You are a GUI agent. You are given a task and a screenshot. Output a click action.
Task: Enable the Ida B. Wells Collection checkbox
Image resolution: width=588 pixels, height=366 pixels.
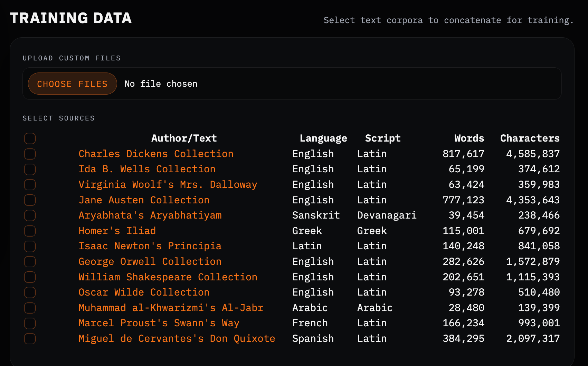point(30,169)
